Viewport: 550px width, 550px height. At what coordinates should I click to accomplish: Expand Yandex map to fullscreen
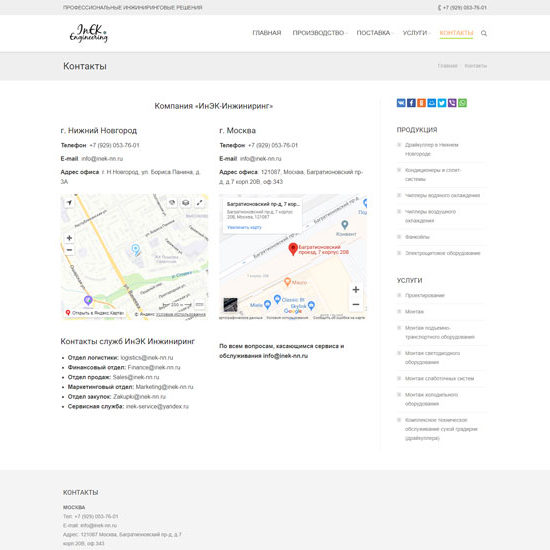[x=200, y=203]
